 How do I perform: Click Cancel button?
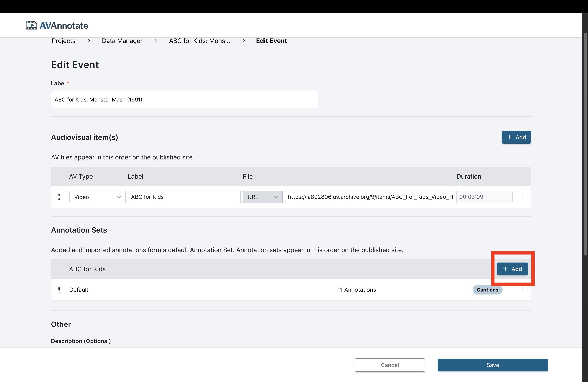click(390, 365)
